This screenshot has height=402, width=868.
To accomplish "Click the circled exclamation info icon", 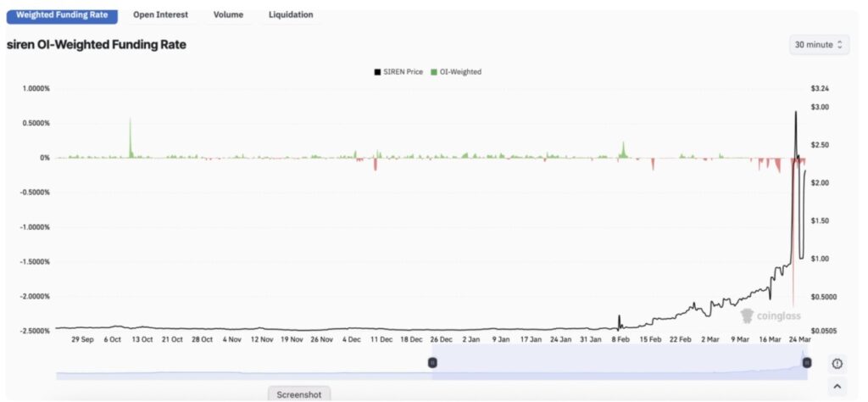I will coord(837,364).
